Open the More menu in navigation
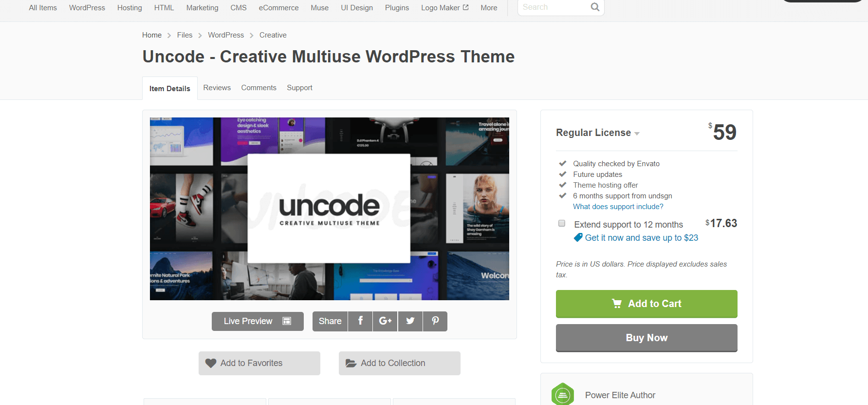Image resolution: width=868 pixels, height=405 pixels. point(489,8)
